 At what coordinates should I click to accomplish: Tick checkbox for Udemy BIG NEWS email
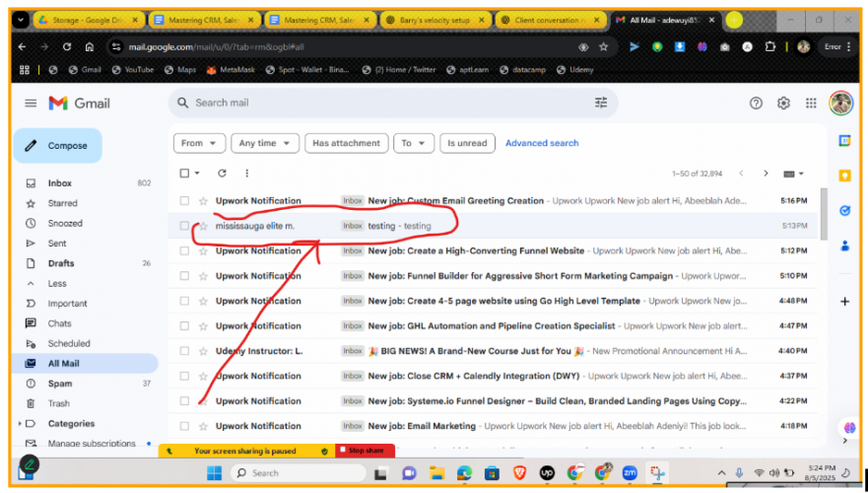(x=184, y=351)
